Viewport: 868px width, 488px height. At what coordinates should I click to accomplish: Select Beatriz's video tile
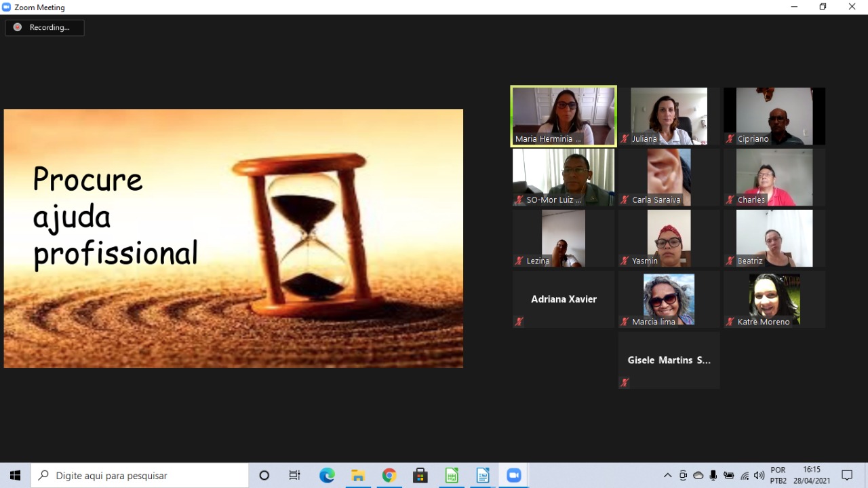point(774,238)
